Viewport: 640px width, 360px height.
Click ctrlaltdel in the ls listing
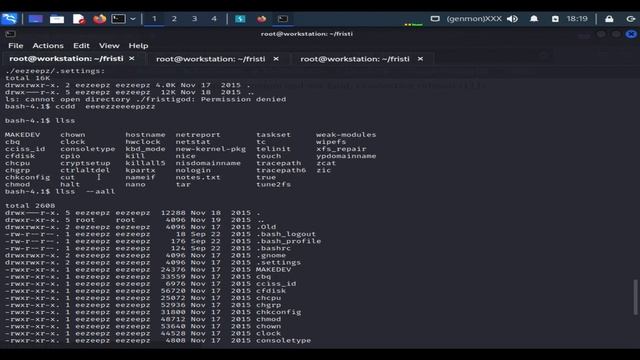(x=85, y=170)
